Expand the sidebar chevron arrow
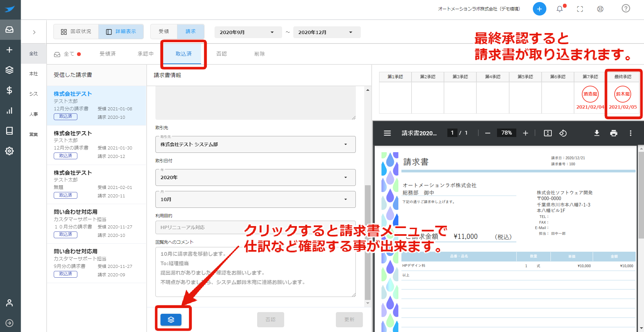 coord(34,32)
